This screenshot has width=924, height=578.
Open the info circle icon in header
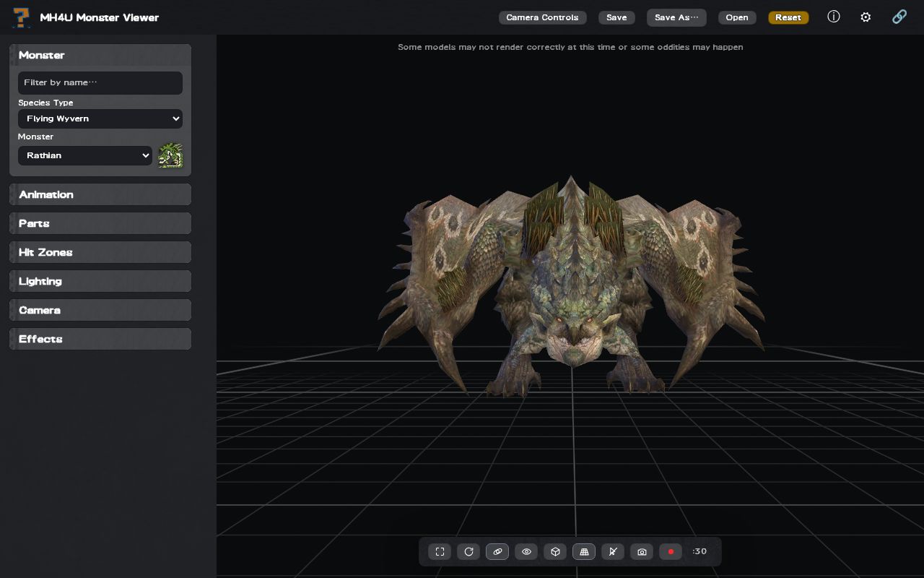[x=834, y=17]
